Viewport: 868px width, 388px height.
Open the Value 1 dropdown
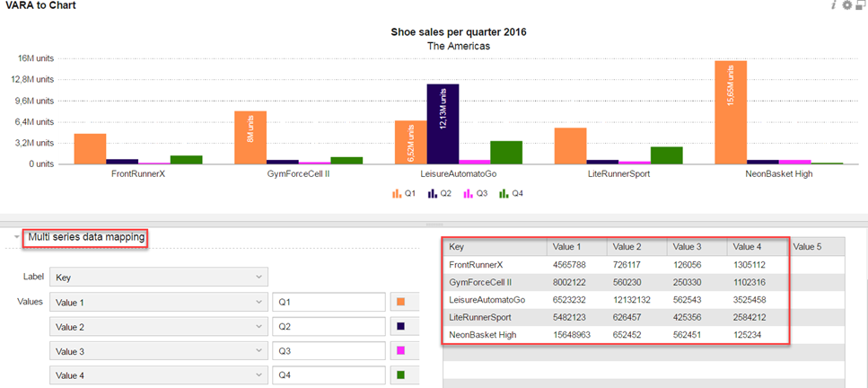(x=159, y=303)
